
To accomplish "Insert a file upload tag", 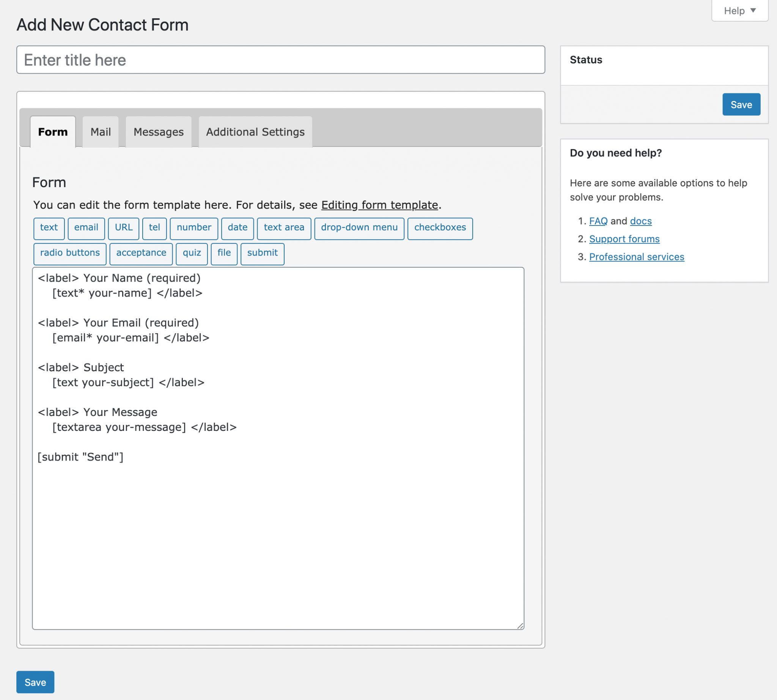I will pos(224,253).
